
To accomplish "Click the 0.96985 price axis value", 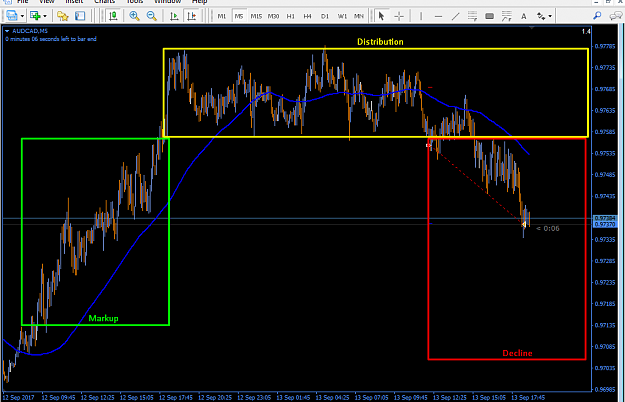I will (605, 389).
